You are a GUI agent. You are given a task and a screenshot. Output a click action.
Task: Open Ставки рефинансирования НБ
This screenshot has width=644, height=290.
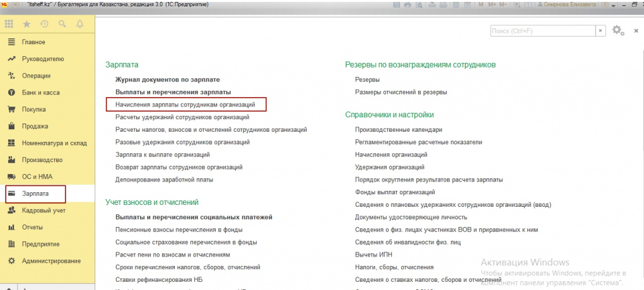point(160,280)
